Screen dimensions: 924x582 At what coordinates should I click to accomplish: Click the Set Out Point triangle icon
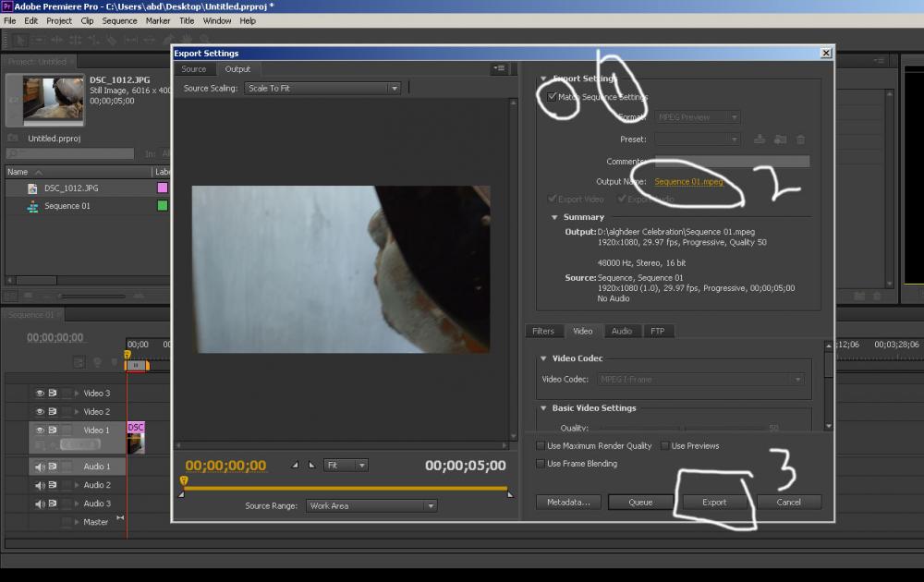[x=311, y=466]
